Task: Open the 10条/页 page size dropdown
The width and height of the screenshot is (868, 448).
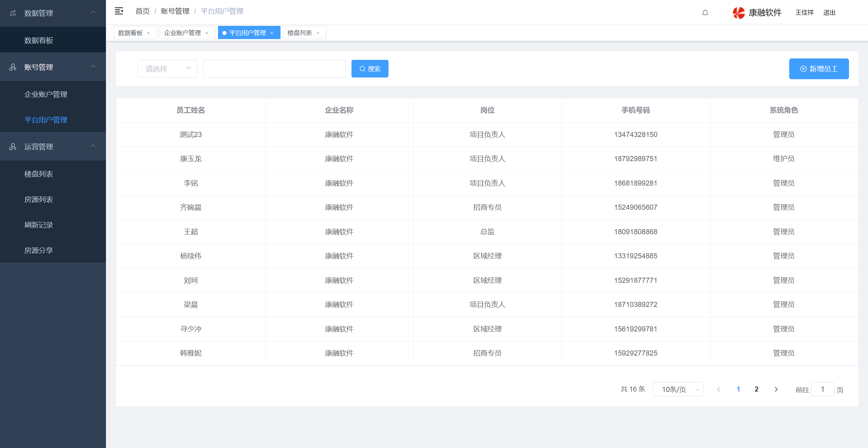Action: 678,389
